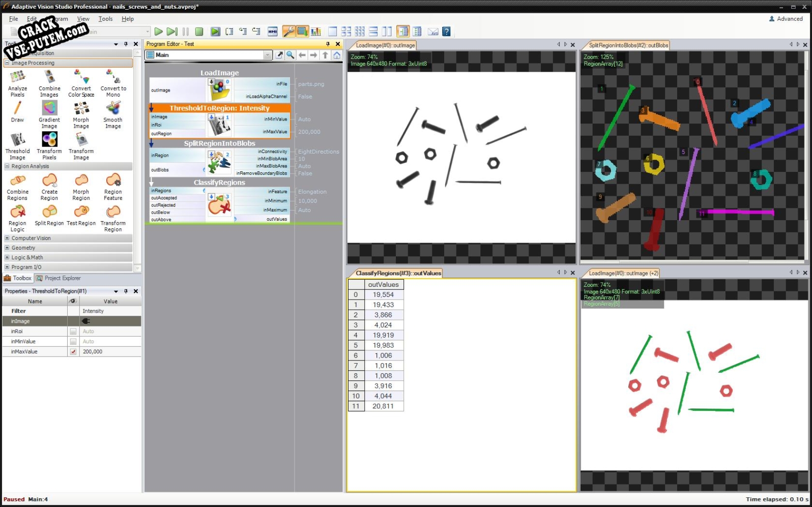Select the Split Region tool
This screenshot has width=812, height=507.
49,216
